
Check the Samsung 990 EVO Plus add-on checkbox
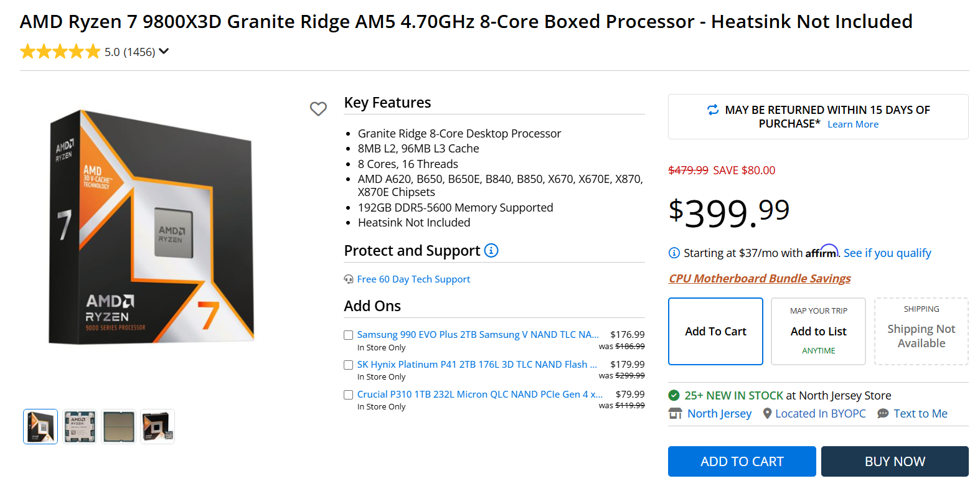coord(348,335)
